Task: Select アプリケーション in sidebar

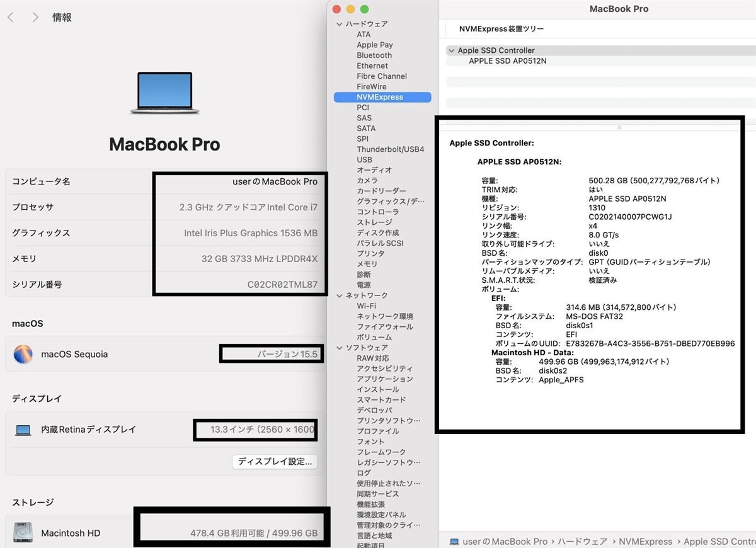Action: 385,379
